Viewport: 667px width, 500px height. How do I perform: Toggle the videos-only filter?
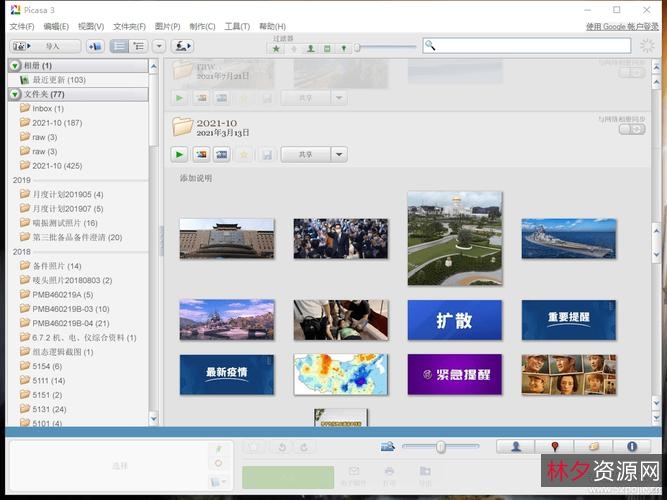[327, 49]
